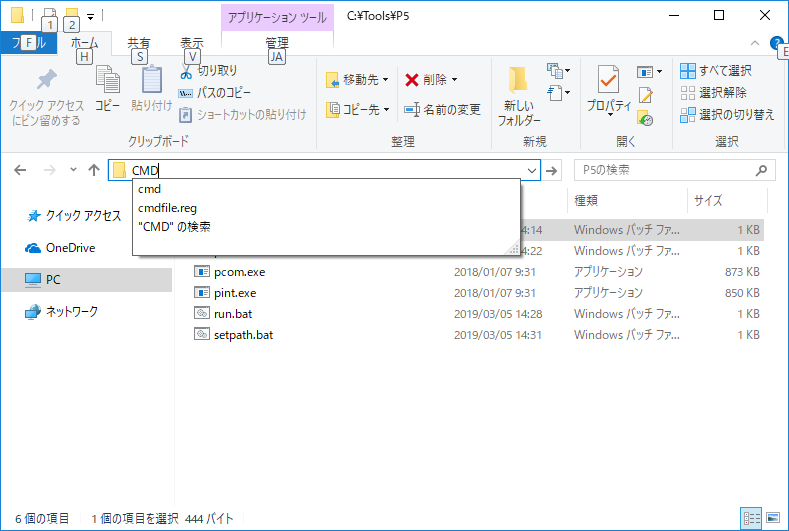
Task: Click the History icon with clock
Action: [645, 118]
